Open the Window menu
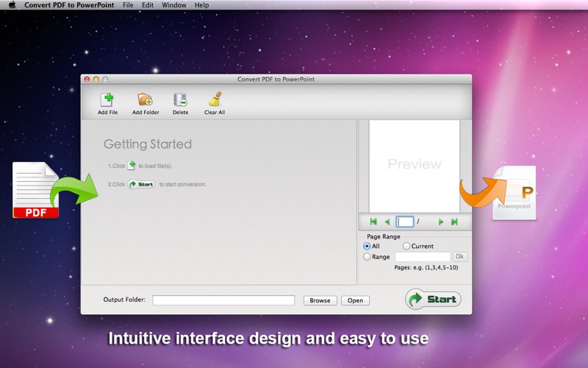The image size is (588, 368). tap(174, 5)
